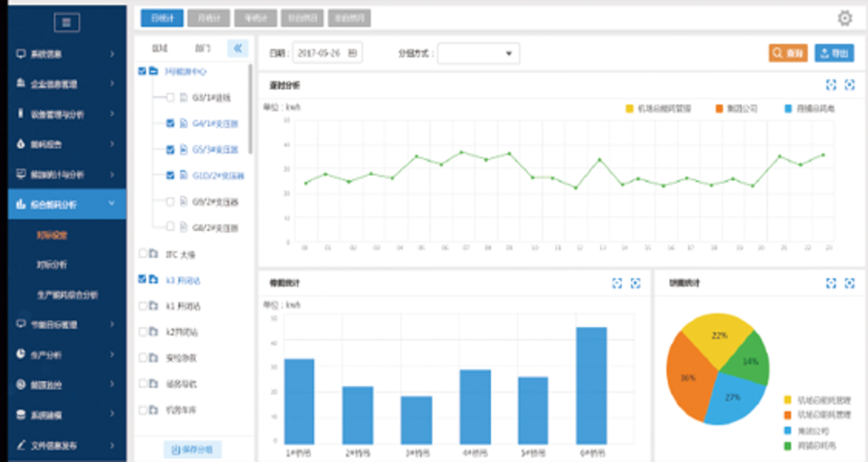Image resolution: width=868 pixels, height=462 pixels.
Task: Tick the ITC building checkbox
Action: coord(143,254)
